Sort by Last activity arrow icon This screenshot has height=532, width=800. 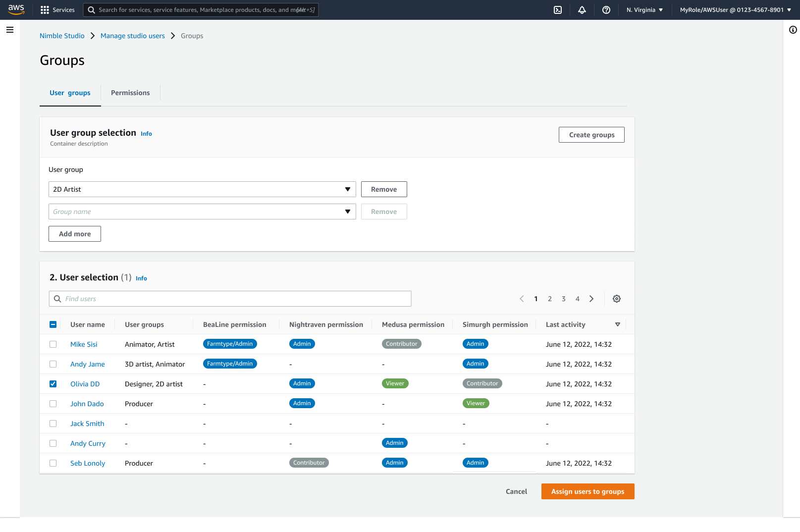[x=618, y=324]
